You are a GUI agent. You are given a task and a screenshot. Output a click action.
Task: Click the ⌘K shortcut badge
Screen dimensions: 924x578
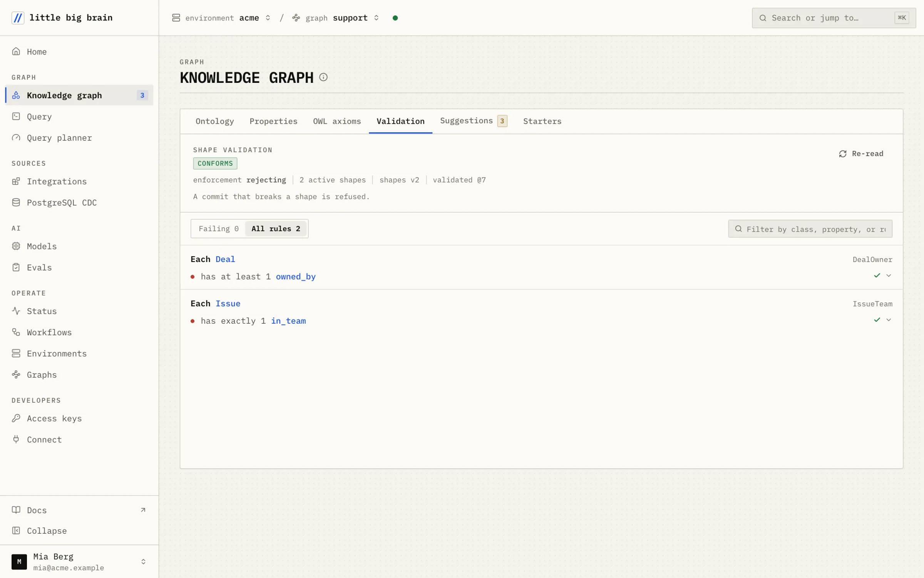(902, 18)
